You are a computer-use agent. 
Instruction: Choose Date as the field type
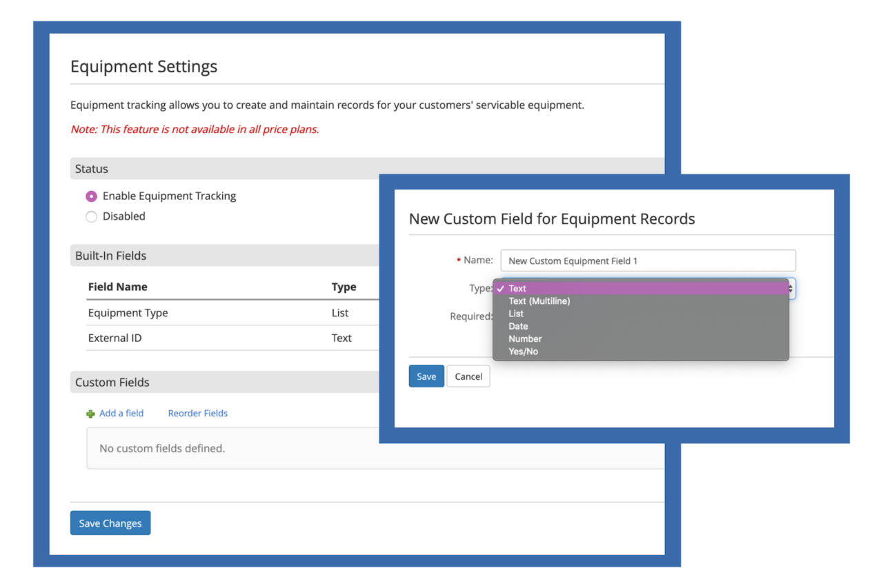coord(518,325)
